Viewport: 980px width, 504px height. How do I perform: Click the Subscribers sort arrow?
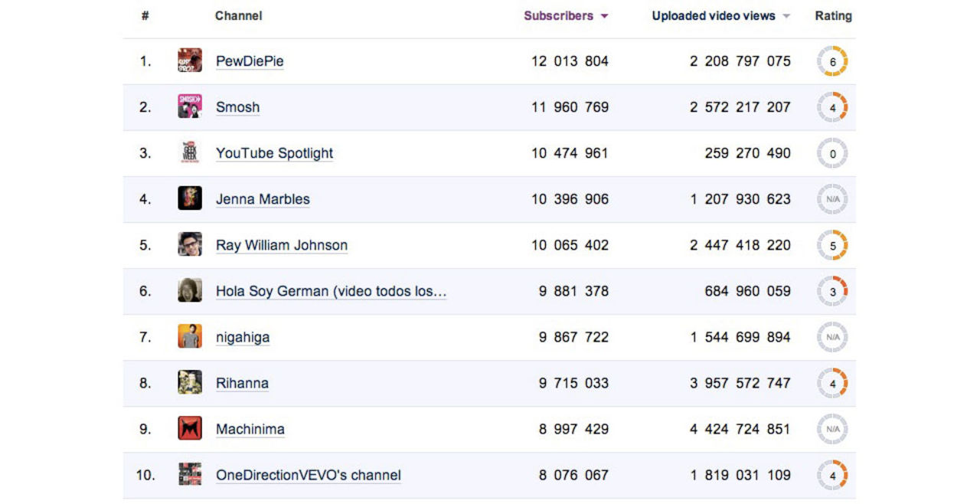pos(605,16)
